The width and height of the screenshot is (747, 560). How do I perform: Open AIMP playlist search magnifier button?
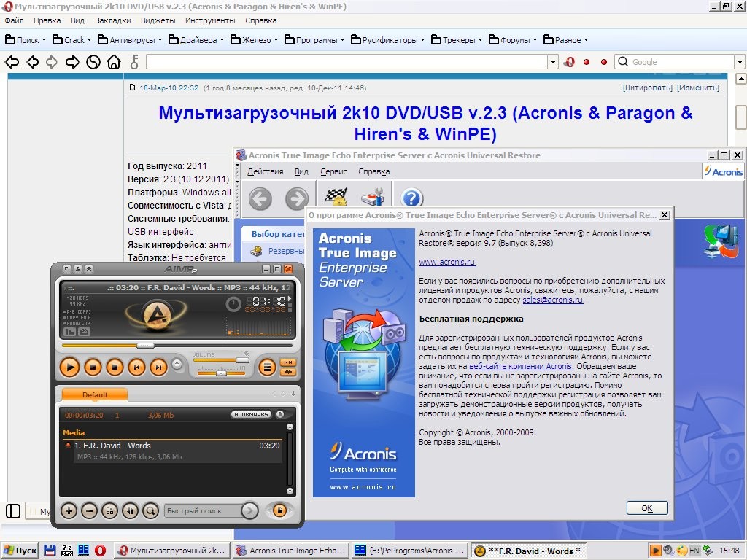150,511
